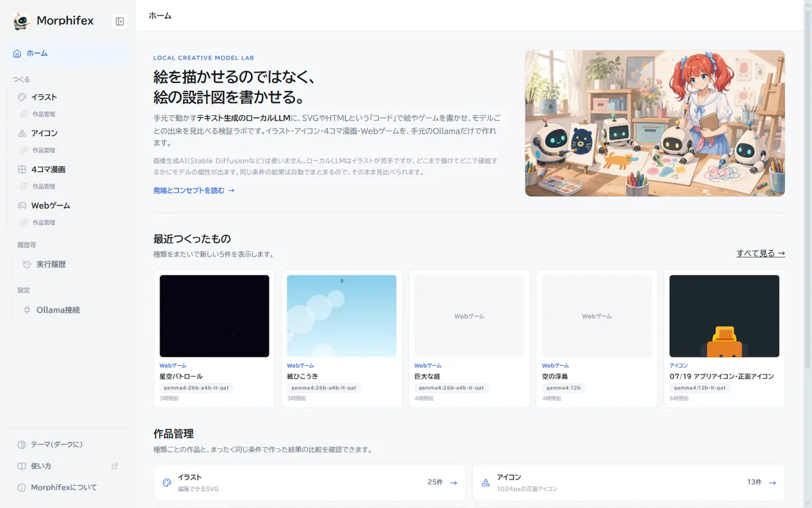This screenshot has width=812, height=508.
Task: Click the gemma4:12b-it-qat model tag
Action: (x=700, y=388)
